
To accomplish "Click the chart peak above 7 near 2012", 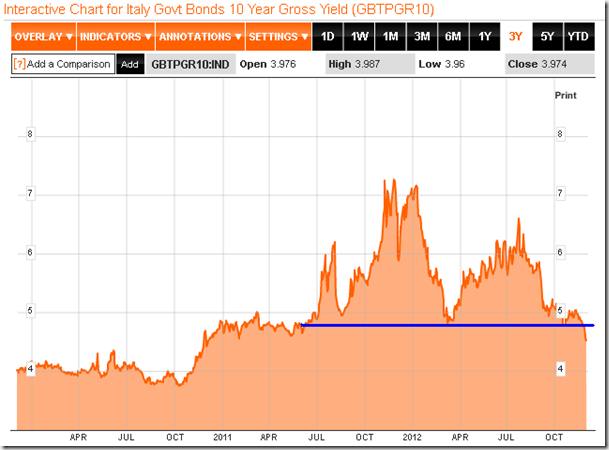I will click(386, 182).
